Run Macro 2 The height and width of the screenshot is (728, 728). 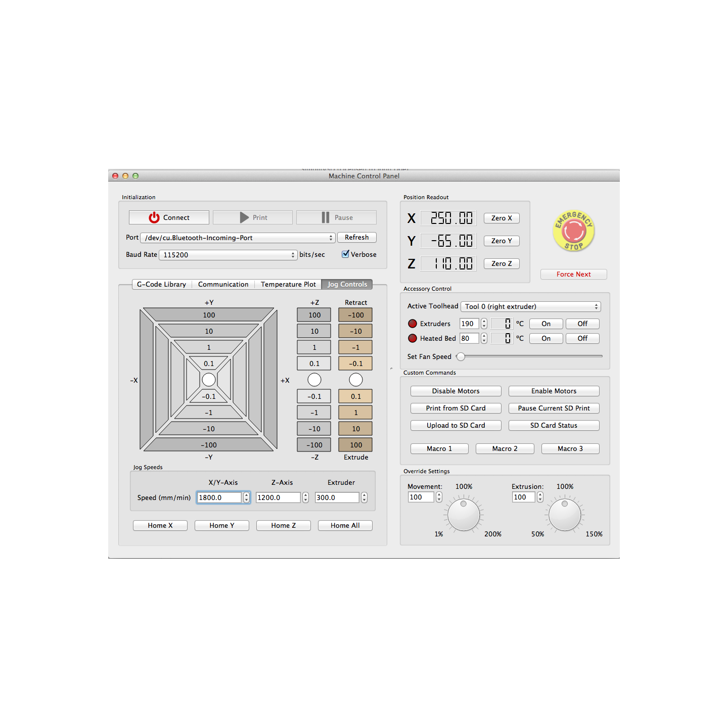[505, 448]
